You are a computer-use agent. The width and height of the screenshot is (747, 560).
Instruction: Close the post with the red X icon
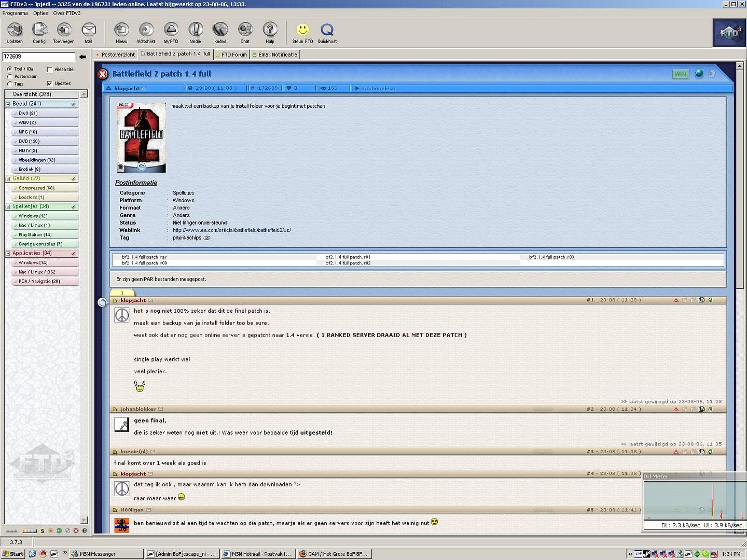tap(103, 74)
